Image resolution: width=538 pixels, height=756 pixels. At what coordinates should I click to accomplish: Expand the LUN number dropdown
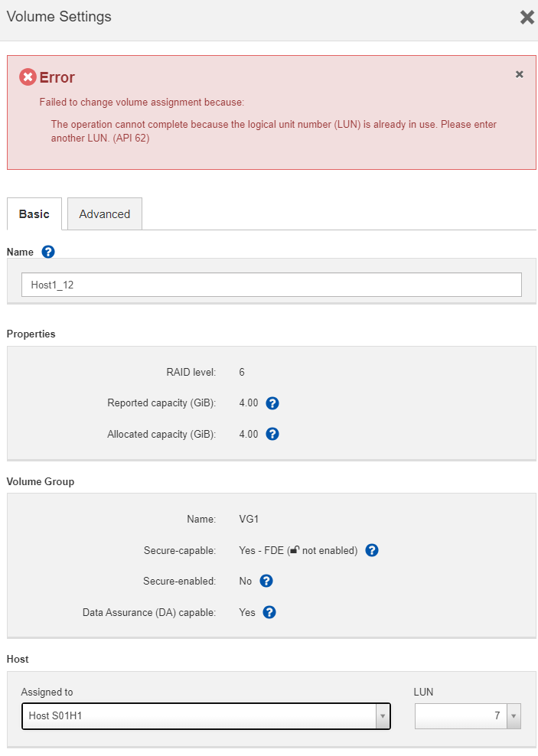click(514, 716)
